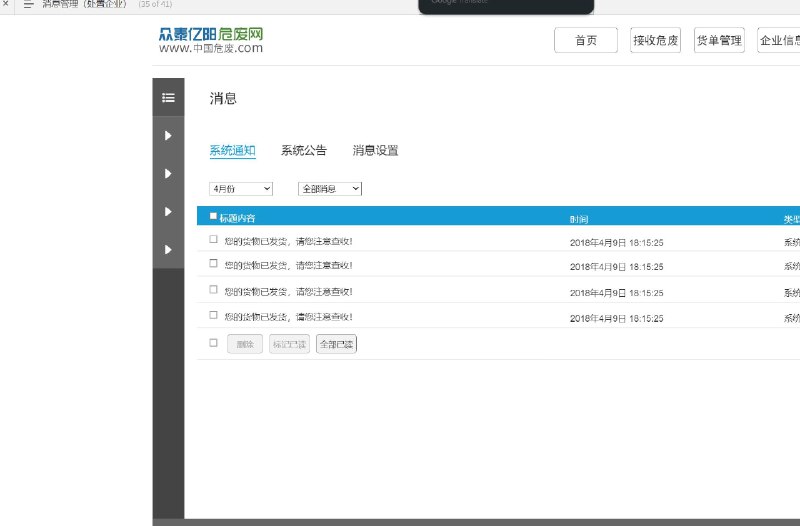This screenshot has height=526, width=800.
Task: Click the 标记已读 button
Action: click(289, 344)
